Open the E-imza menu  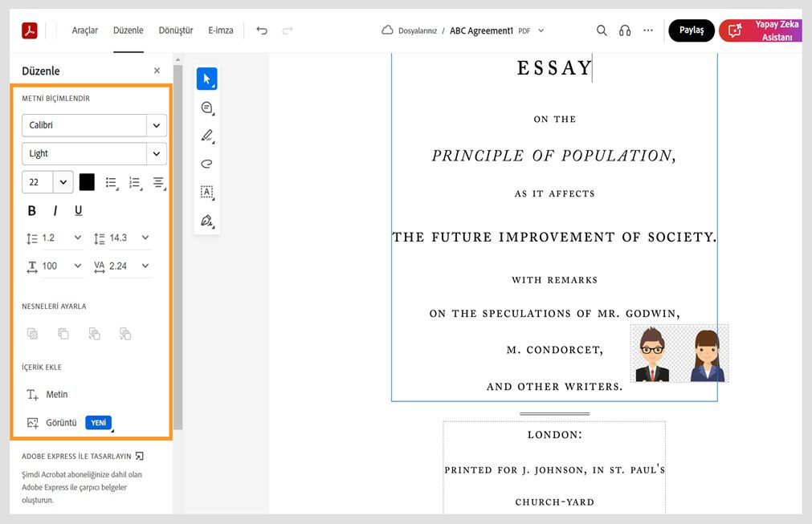pyautogui.click(x=220, y=30)
